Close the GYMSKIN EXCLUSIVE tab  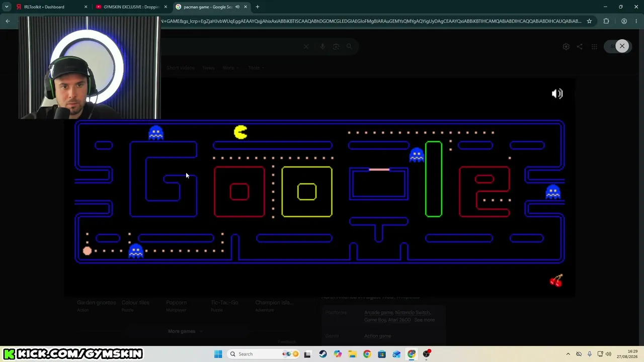pos(166,7)
